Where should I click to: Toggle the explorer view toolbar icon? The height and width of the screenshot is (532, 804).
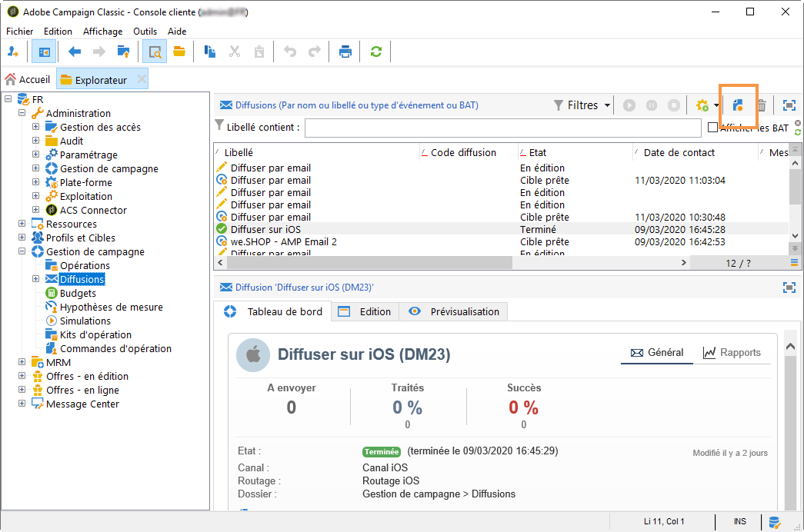pyautogui.click(x=44, y=52)
